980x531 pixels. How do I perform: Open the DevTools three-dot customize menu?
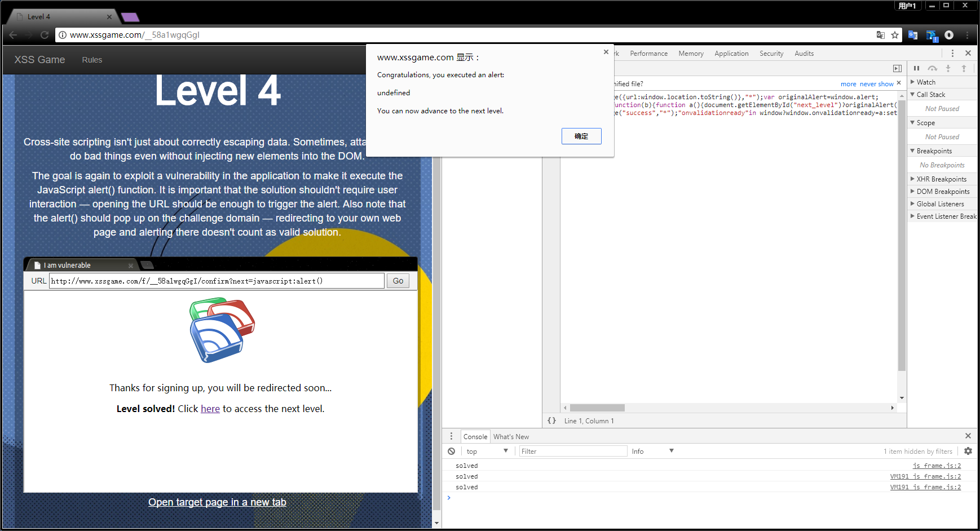point(952,54)
